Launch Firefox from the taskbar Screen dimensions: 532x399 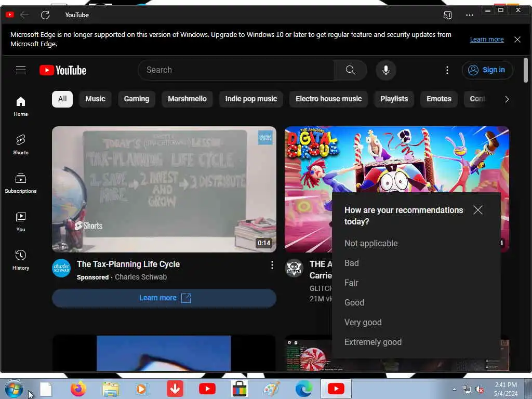click(78, 389)
